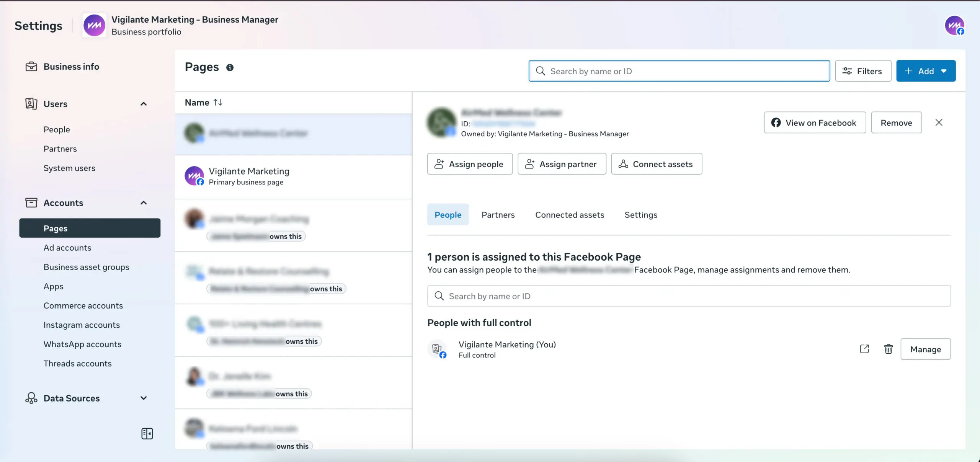
Task: Focus the top Search by name field
Action: (x=679, y=71)
